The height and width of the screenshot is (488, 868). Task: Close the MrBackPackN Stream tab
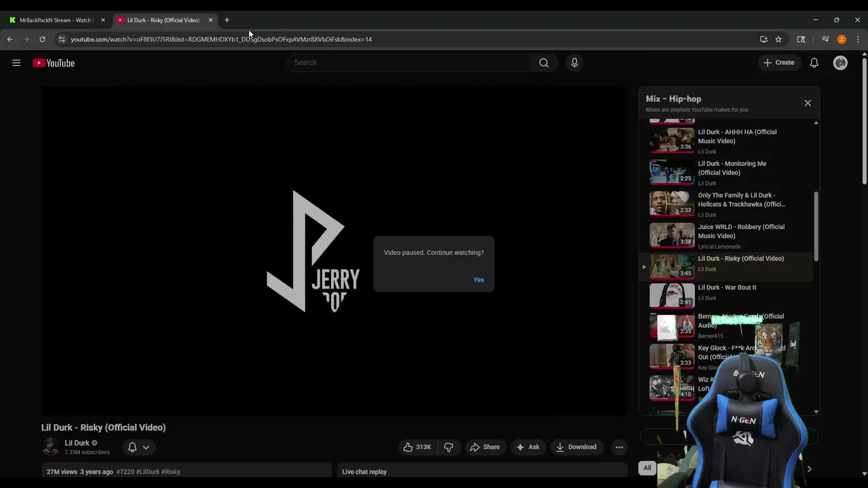(x=103, y=20)
